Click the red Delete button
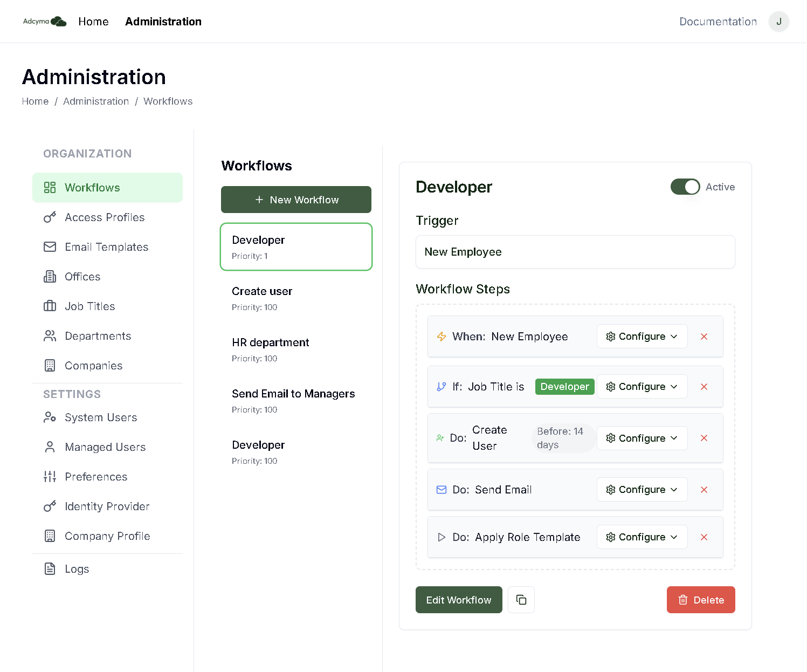807x672 pixels. 700,600
